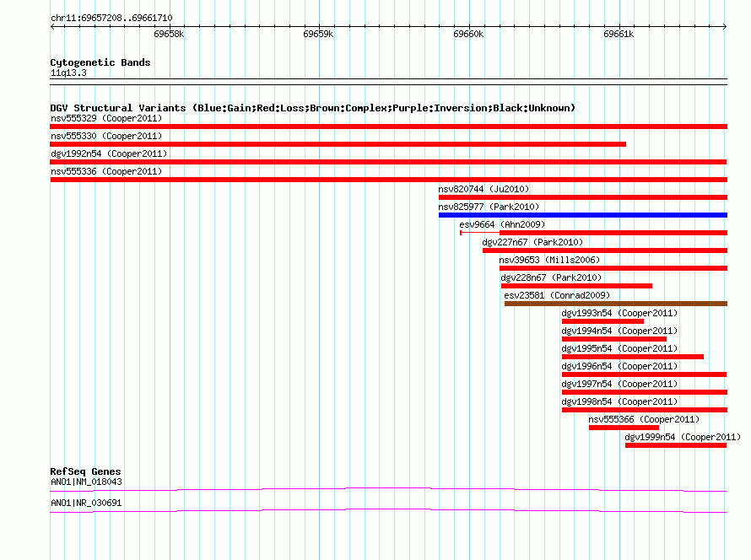Select the dgv228n67 red bar
Viewport: 751px width, 560px height.
pyautogui.click(x=576, y=286)
